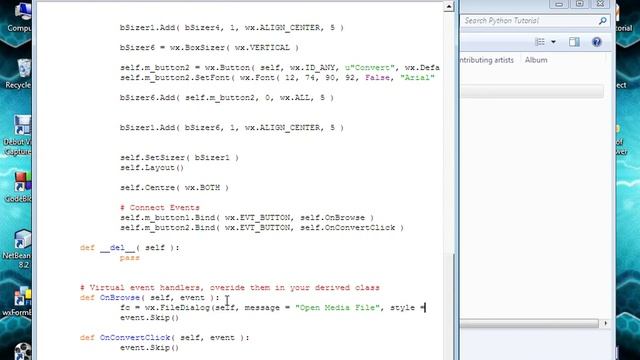Viewport: 640px width, 360px height.
Task: Click the '# Virtual event handlers' comment
Action: point(229,287)
